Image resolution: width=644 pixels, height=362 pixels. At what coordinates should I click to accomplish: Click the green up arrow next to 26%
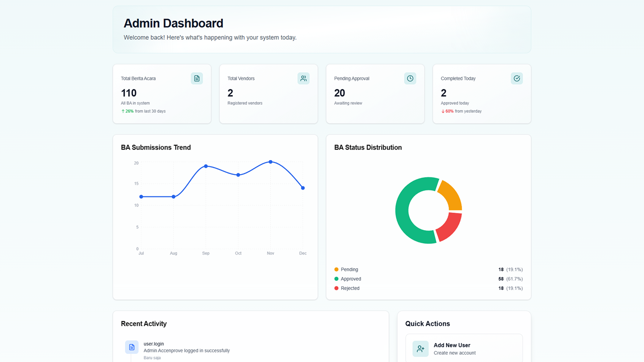pos(123,111)
